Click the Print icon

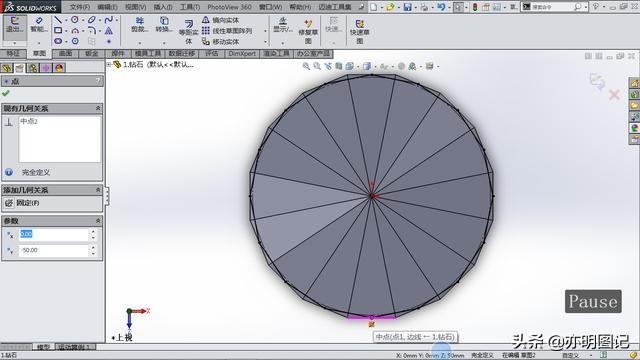[424, 7]
